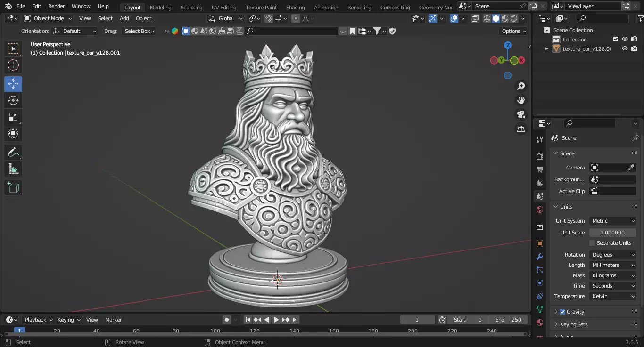Select the Select Box tool

[x=13, y=48]
